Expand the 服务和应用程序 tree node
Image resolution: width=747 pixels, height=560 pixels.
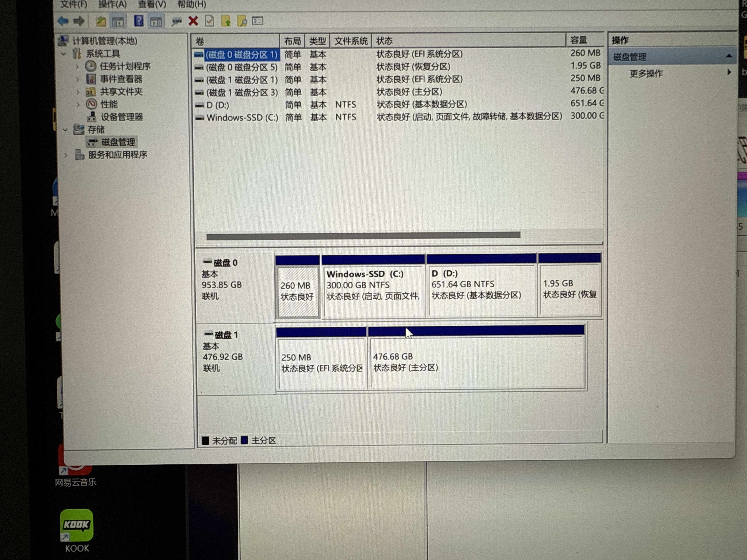pos(66,155)
